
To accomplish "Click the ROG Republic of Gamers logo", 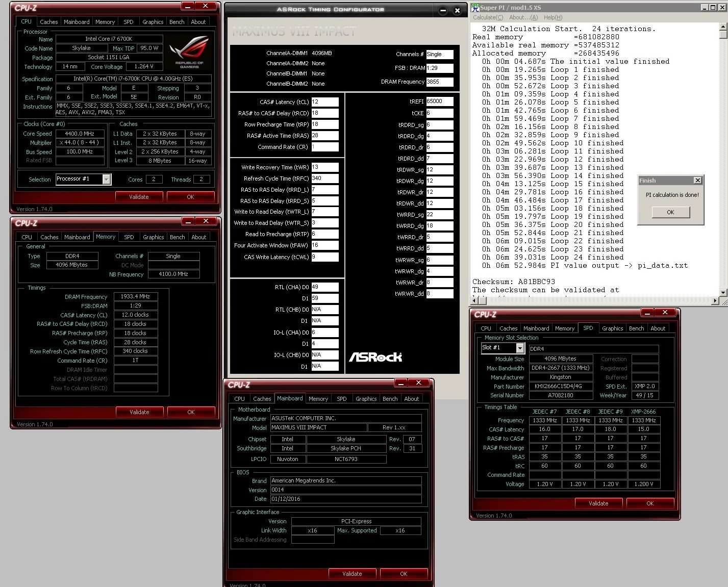I will (x=189, y=52).
